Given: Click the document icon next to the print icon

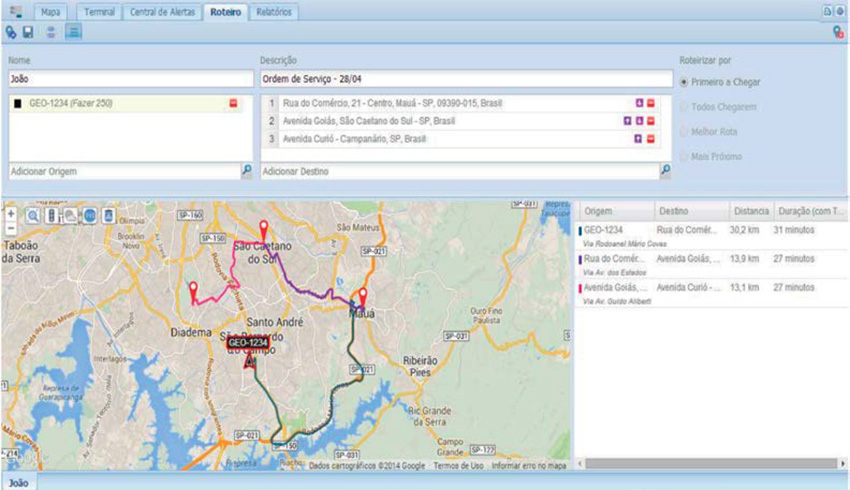Looking at the screenshot, I should pyautogui.click(x=827, y=11).
